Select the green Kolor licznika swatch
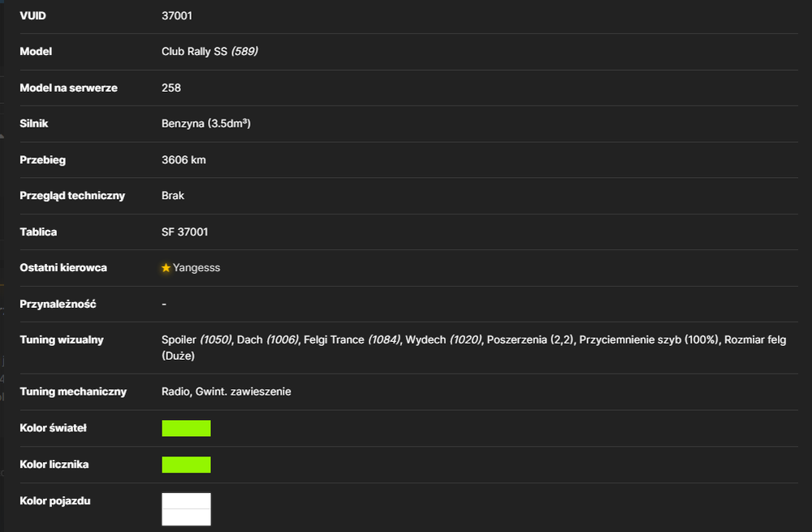The width and height of the screenshot is (812, 532). (x=187, y=465)
